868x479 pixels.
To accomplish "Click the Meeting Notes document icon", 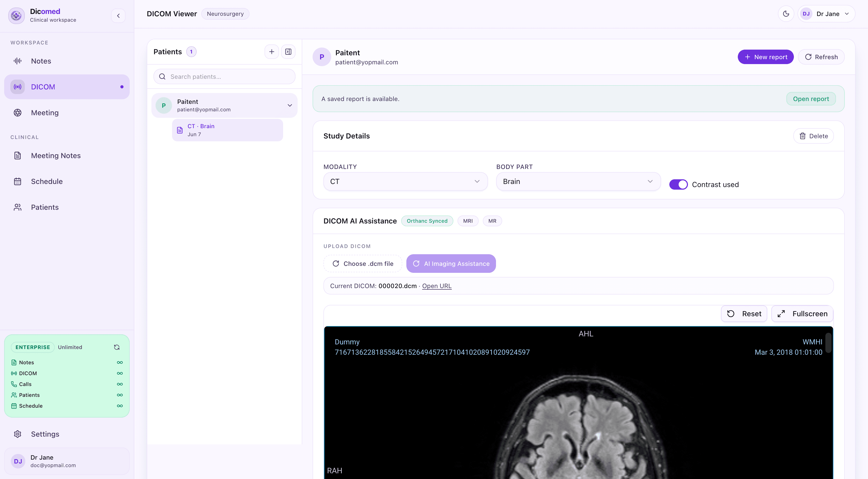I will 18,155.
